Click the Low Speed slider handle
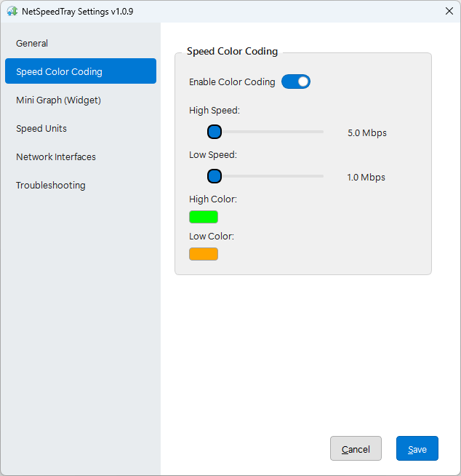 click(215, 176)
